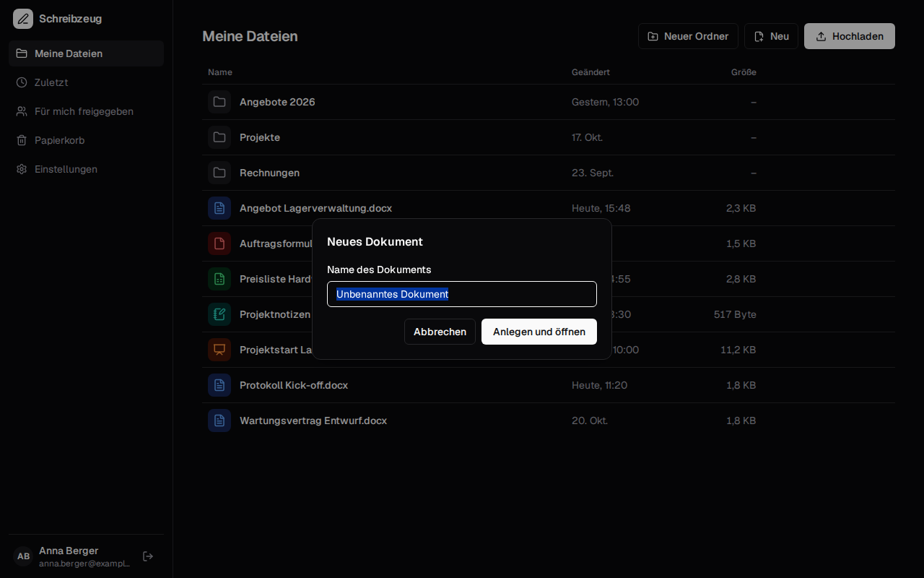Image resolution: width=924 pixels, height=578 pixels.
Task: Click the Projekte folder icon
Action: tap(219, 137)
